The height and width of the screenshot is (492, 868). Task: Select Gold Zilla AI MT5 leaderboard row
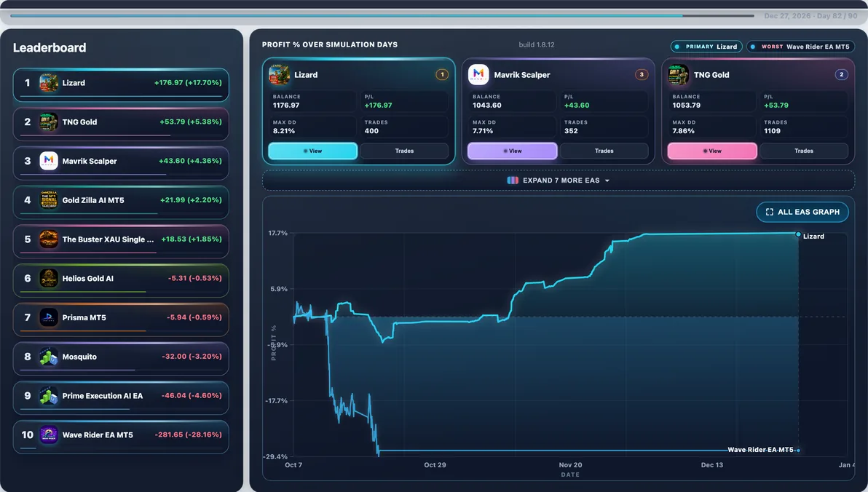coord(121,202)
